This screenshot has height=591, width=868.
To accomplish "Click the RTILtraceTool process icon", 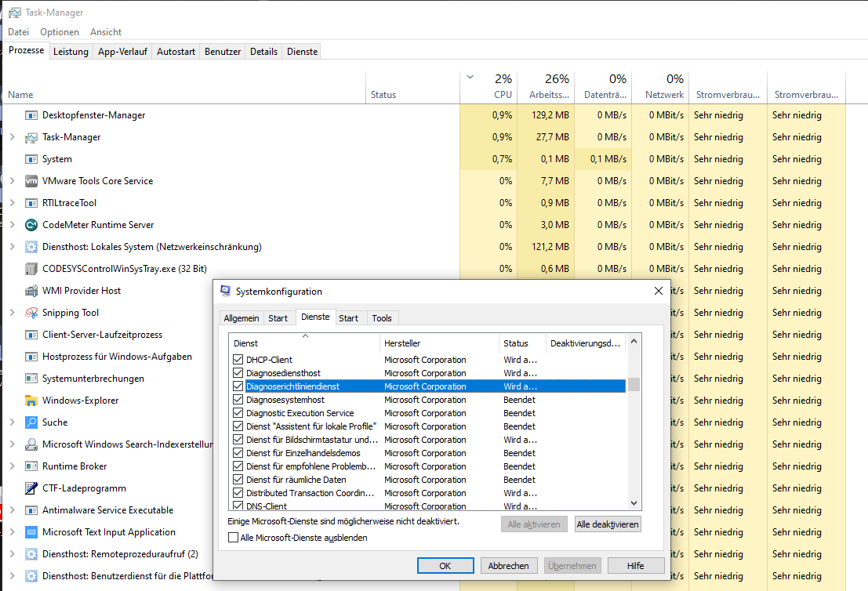I will [x=31, y=203].
